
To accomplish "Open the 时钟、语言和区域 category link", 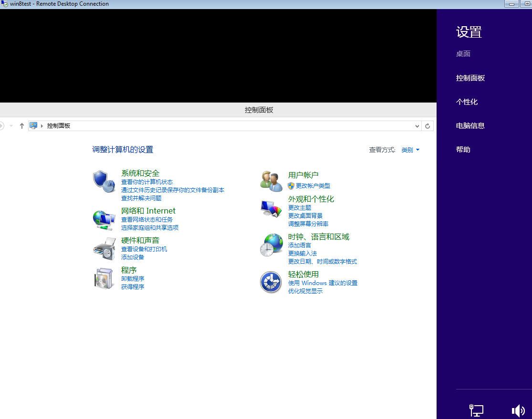I will pos(319,236).
